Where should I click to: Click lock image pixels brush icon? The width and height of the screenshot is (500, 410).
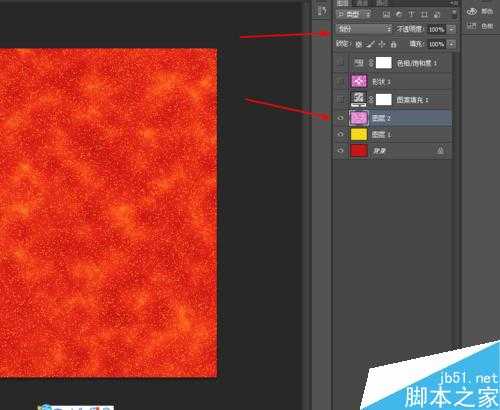pos(370,44)
